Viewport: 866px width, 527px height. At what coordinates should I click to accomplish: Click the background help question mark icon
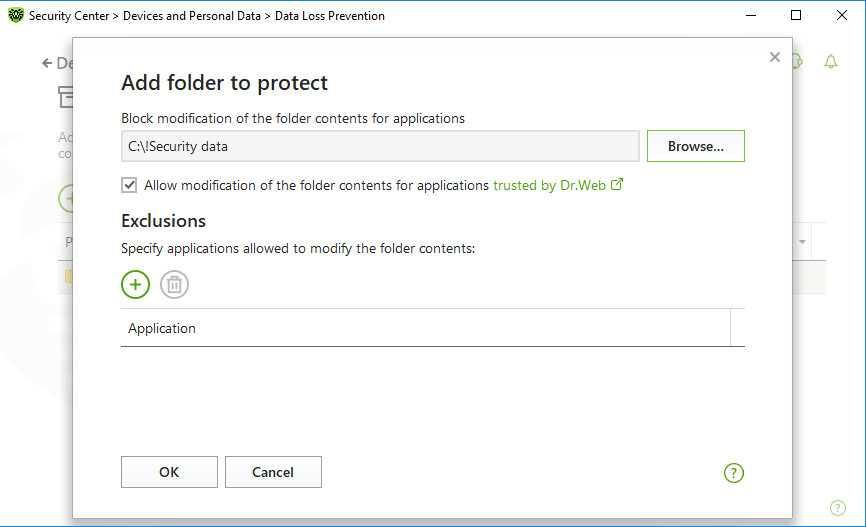click(x=837, y=508)
